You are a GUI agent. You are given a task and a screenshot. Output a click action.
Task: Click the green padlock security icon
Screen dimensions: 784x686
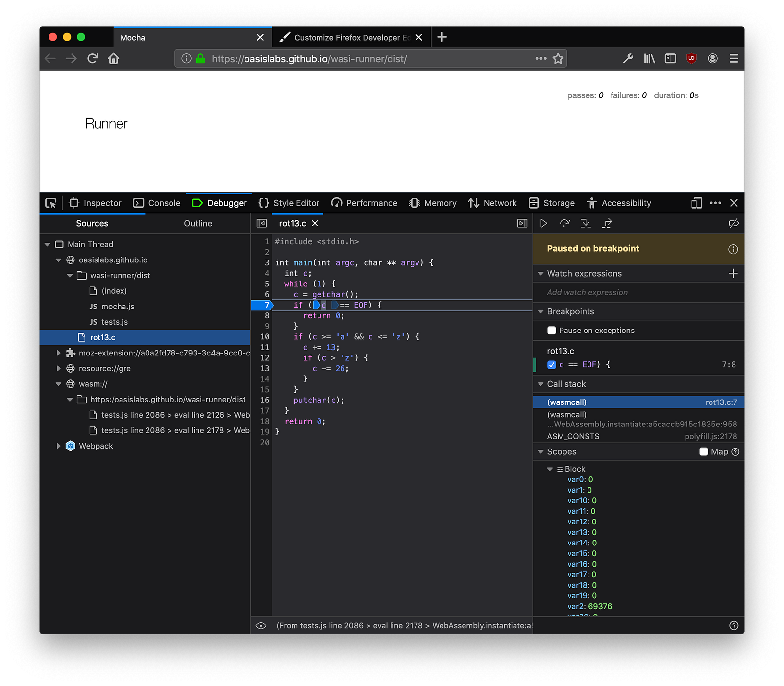(200, 59)
